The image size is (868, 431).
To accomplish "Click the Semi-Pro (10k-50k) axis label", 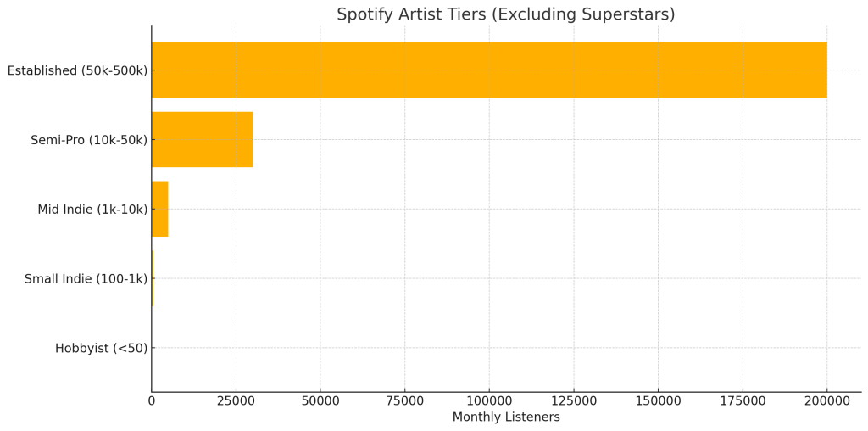I will [89, 140].
